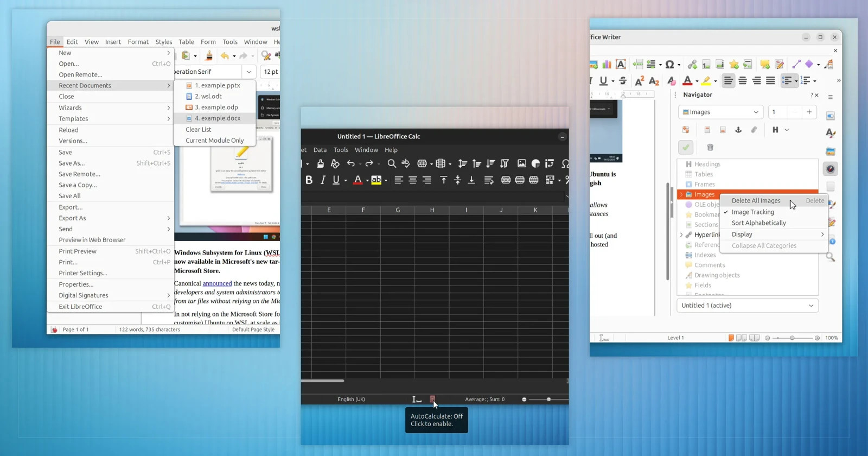Click the Writer zoom slider in status bar
This screenshot has width=868, height=456.
tap(792, 338)
